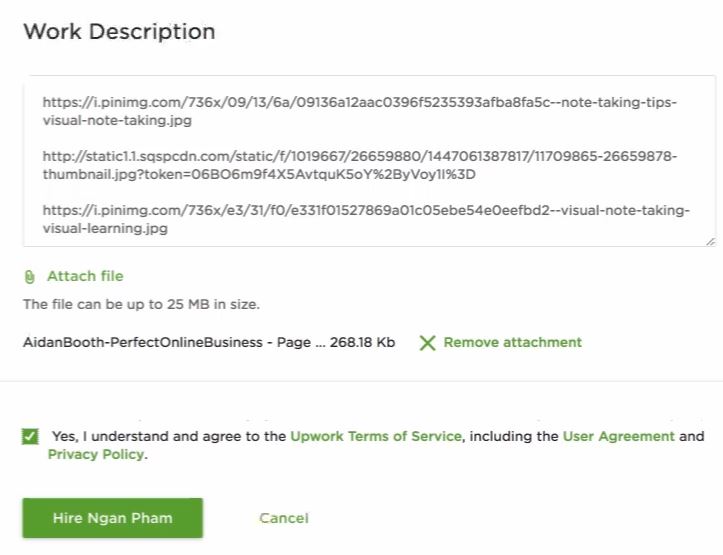723x555 pixels.
Task: Toggle the terms agreement checkbox
Action: tap(30, 436)
